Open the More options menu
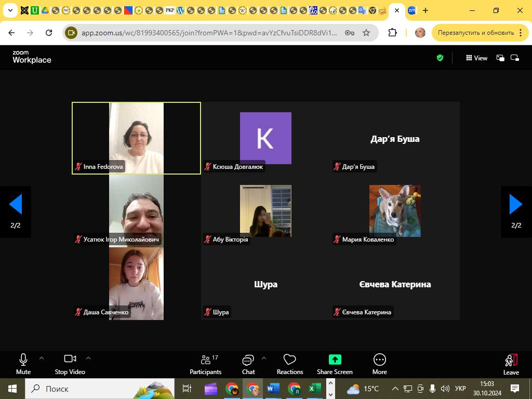 379,364
